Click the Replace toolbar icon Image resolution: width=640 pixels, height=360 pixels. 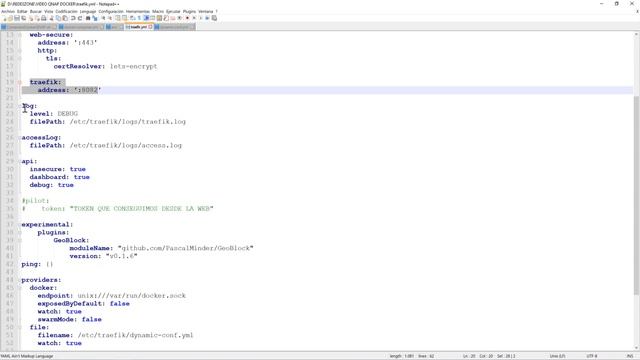[95, 18]
